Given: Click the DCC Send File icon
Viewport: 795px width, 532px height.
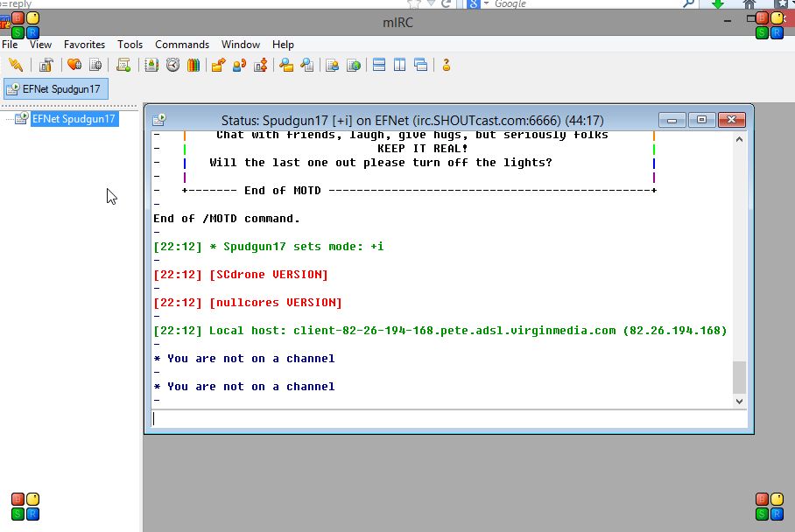Looking at the screenshot, I should (x=219, y=65).
